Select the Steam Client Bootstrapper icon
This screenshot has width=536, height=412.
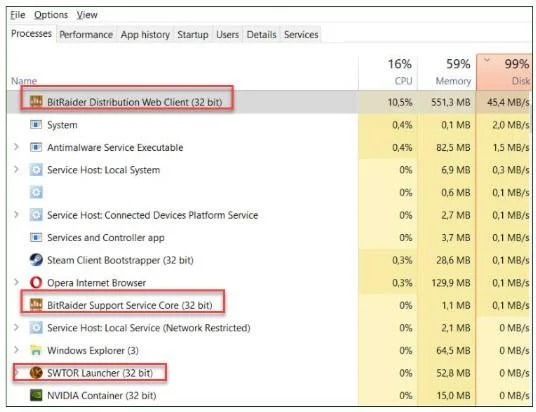(36, 260)
